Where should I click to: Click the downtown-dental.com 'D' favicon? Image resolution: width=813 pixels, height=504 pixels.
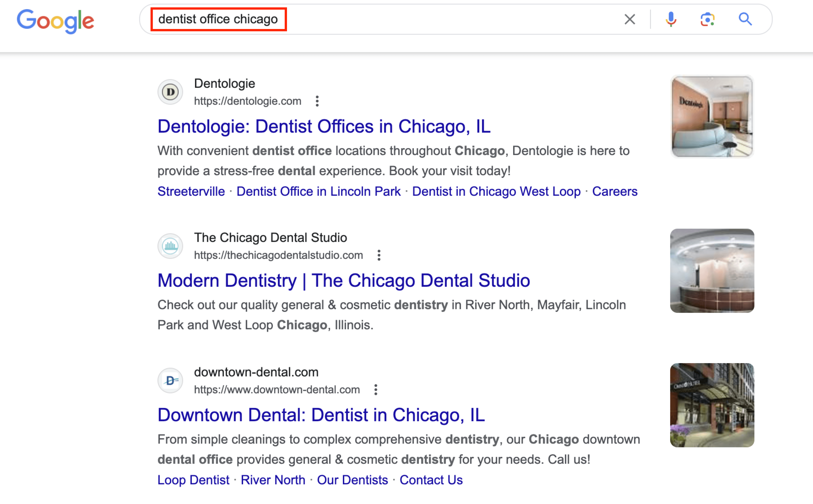170,380
